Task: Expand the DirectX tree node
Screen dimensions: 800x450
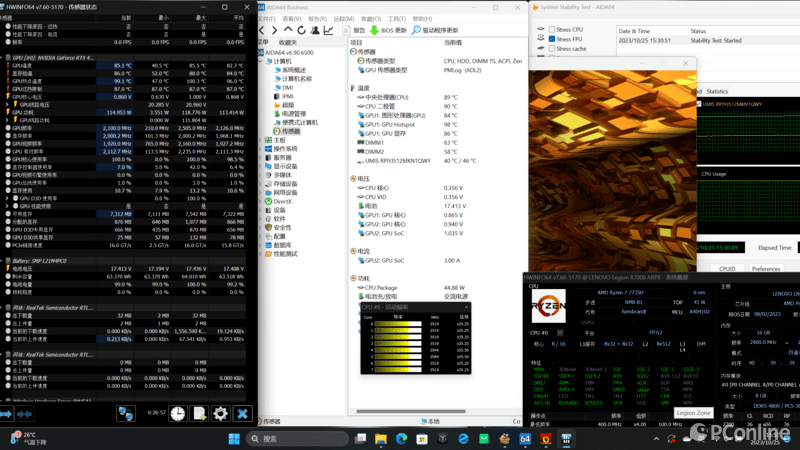Action: tap(261, 202)
